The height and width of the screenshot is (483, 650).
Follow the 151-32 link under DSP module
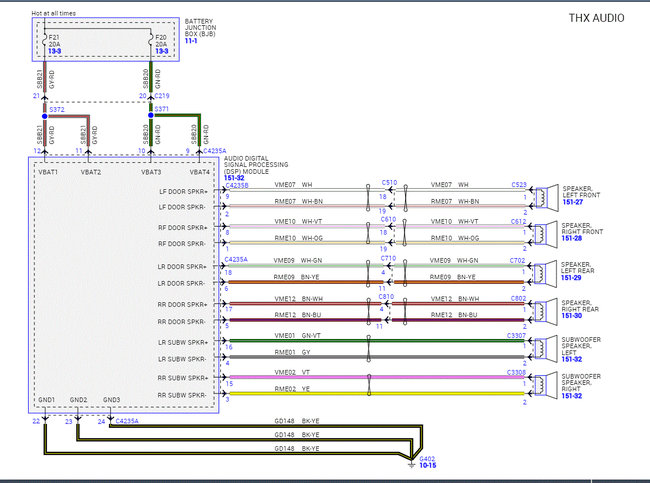pos(236,178)
